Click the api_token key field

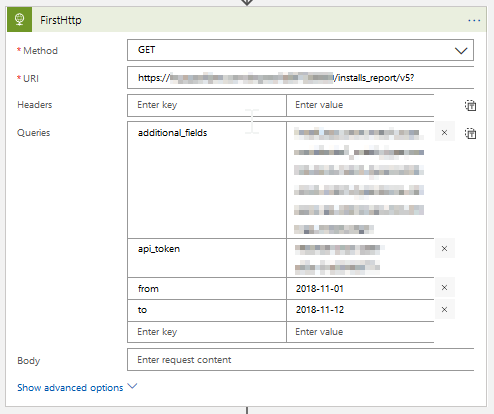coord(207,258)
